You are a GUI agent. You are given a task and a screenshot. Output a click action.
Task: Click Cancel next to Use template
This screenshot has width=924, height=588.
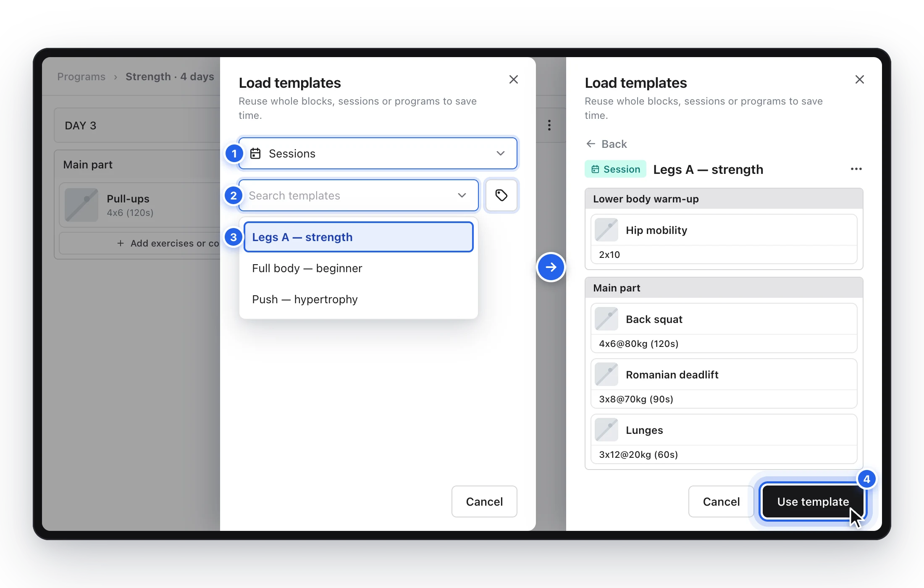point(721,501)
